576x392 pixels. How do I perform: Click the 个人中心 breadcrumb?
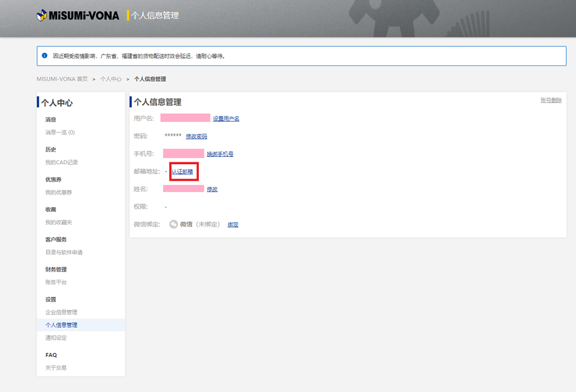coord(111,79)
